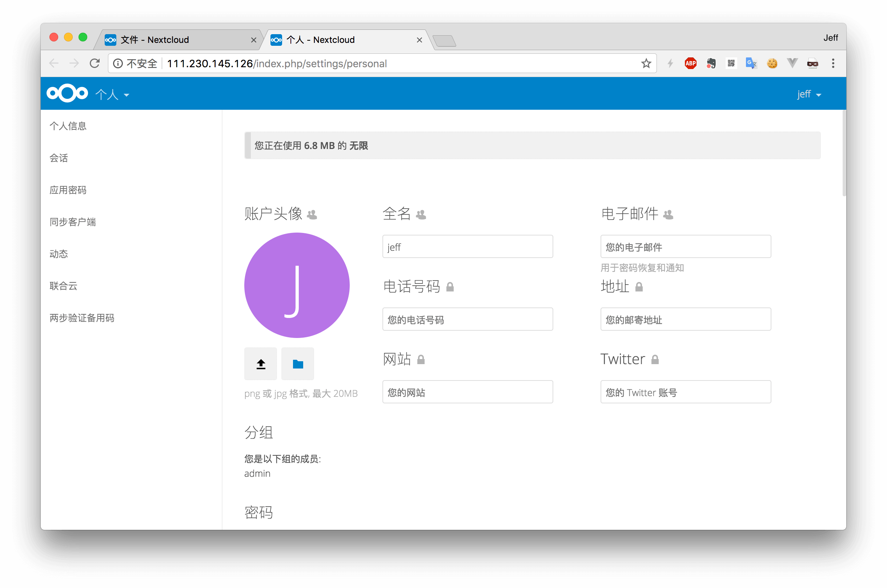887x588 pixels.
Task: Open a new browser tab
Action: pos(445,40)
